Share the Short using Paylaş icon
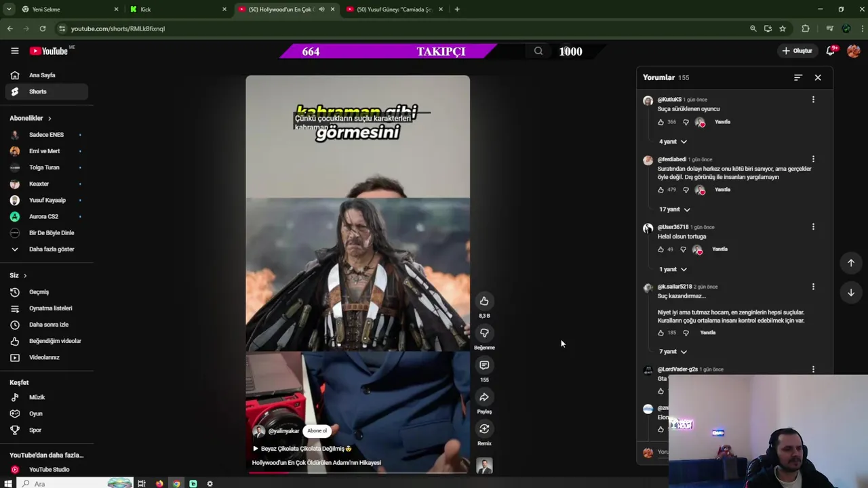868x488 pixels. click(x=484, y=397)
